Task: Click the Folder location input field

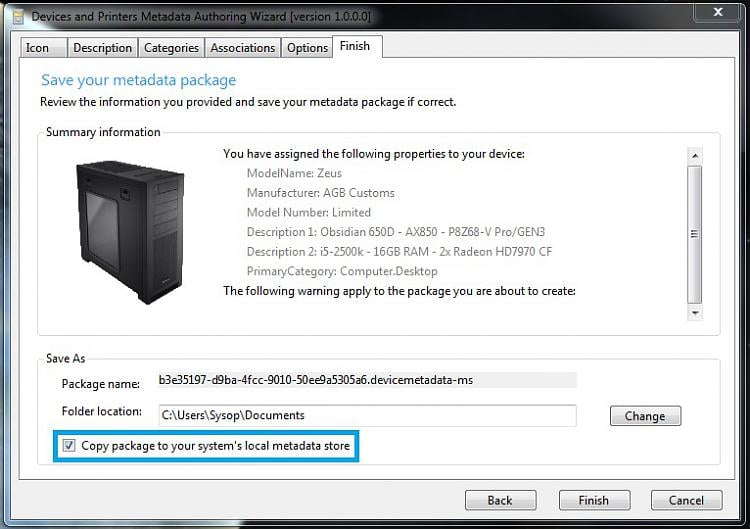Action: pos(367,415)
